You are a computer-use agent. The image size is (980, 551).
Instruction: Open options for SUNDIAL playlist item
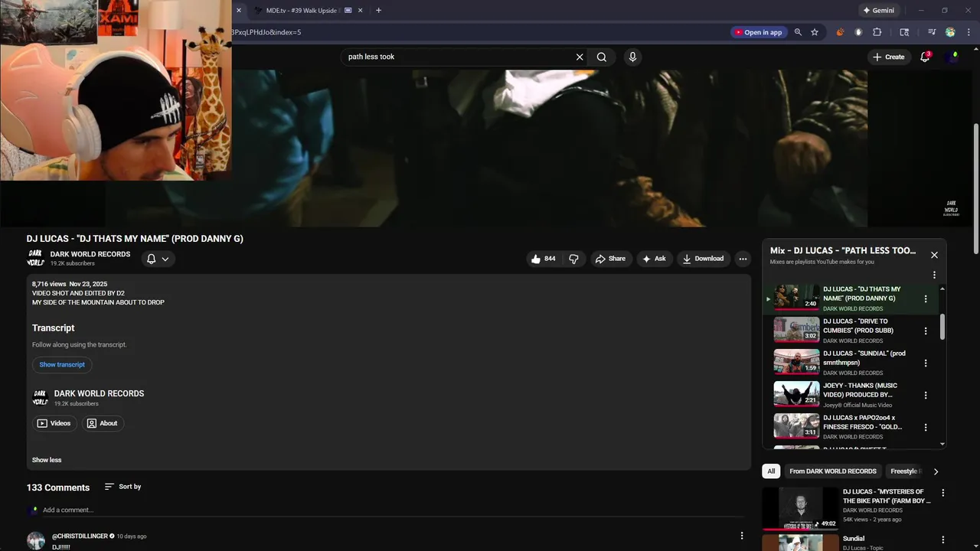pyautogui.click(x=926, y=364)
